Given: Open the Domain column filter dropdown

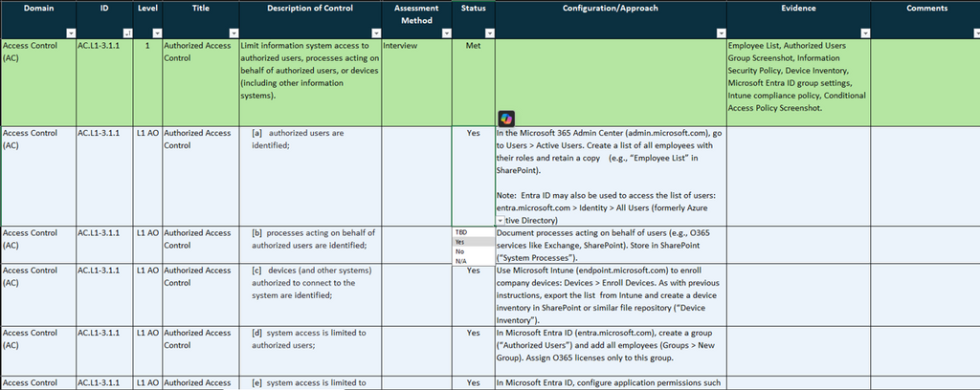Looking at the screenshot, I should click(71, 33).
